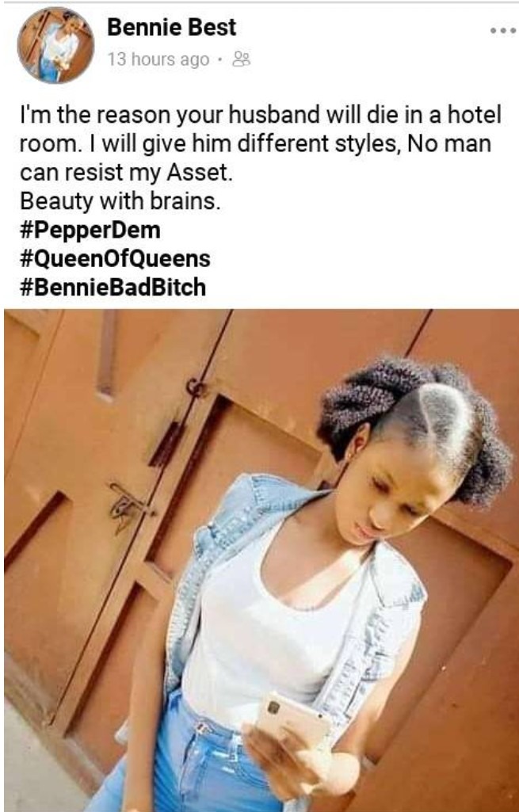Click the line 'can resist my Asset.'
The width and height of the screenshot is (519, 812).
pos(127,173)
